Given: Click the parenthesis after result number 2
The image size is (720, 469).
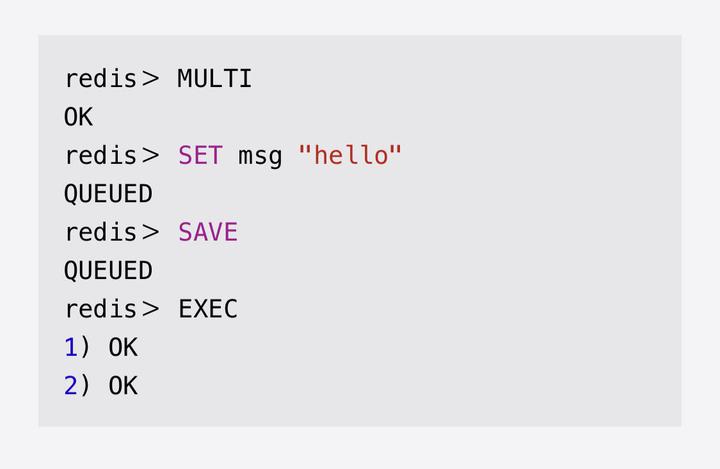Looking at the screenshot, I should [86, 386].
